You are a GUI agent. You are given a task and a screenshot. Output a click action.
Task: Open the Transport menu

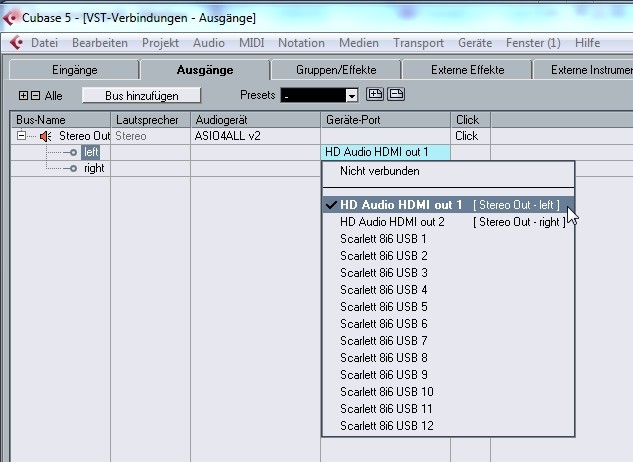[418, 43]
